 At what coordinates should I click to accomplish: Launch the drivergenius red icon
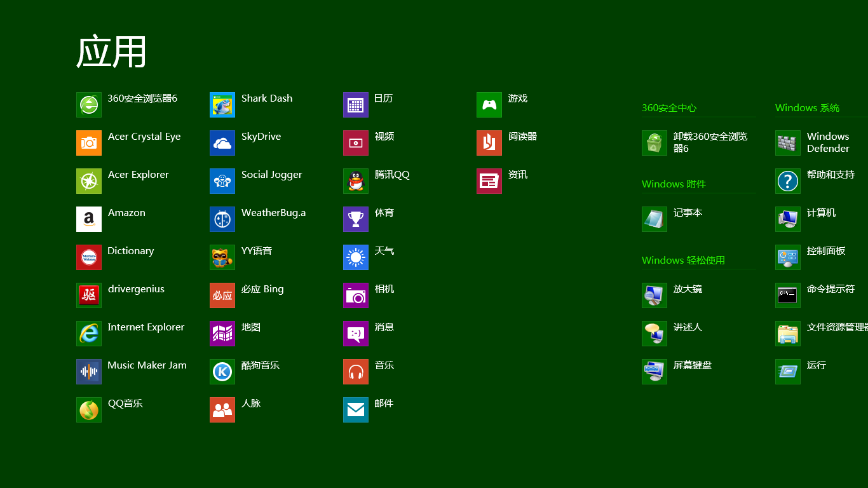[x=89, y=295]
